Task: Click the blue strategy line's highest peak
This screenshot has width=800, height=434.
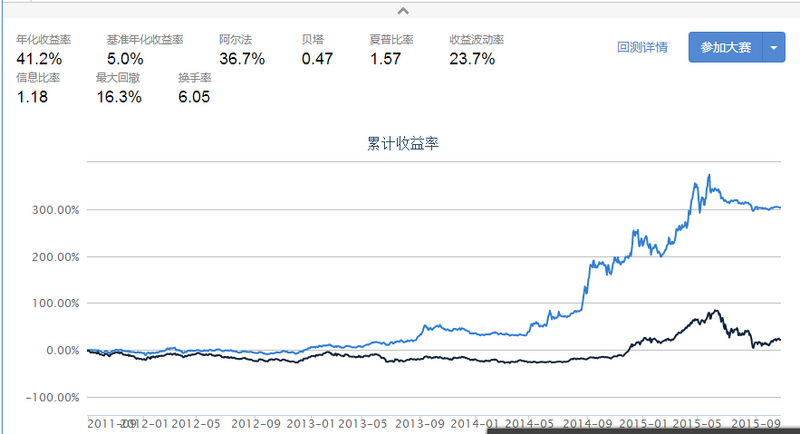Action: pos(708,176)
